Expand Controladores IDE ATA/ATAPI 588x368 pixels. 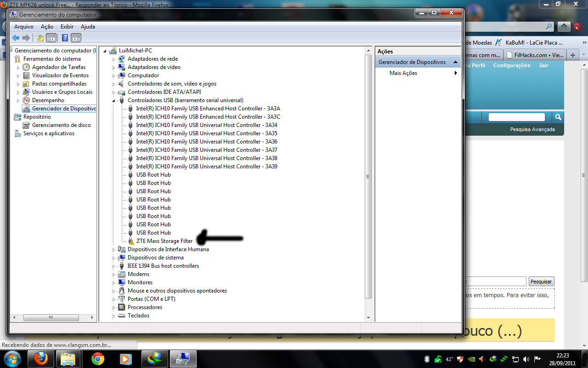pos(114,92)
